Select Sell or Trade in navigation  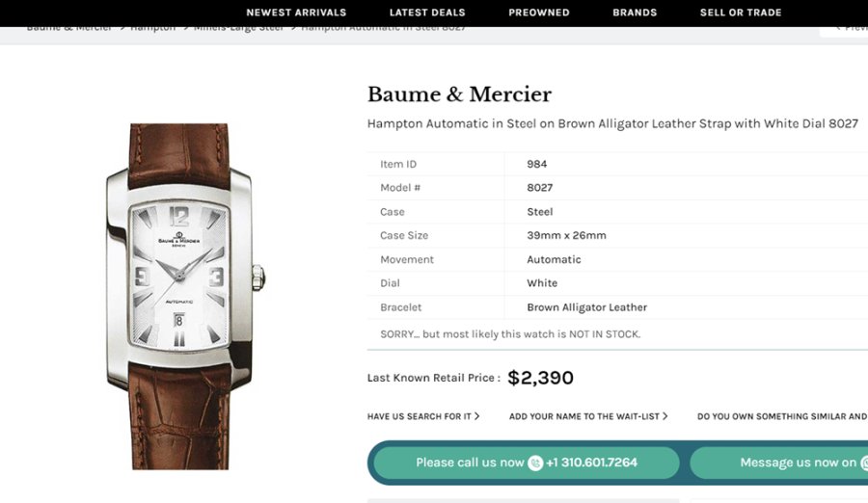741,13
